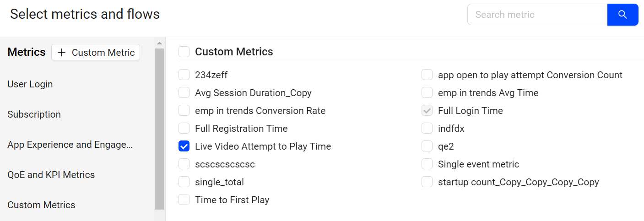Check the Time to First Play metric
The height and width of the screenshot is (221, 644).
pyautogui.click(x=184, y=200)
